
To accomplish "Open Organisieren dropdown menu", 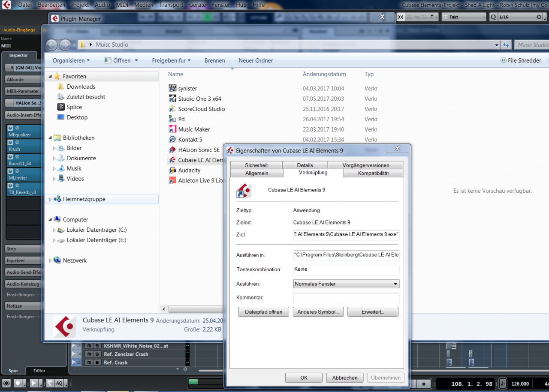I will pos(71,60).
